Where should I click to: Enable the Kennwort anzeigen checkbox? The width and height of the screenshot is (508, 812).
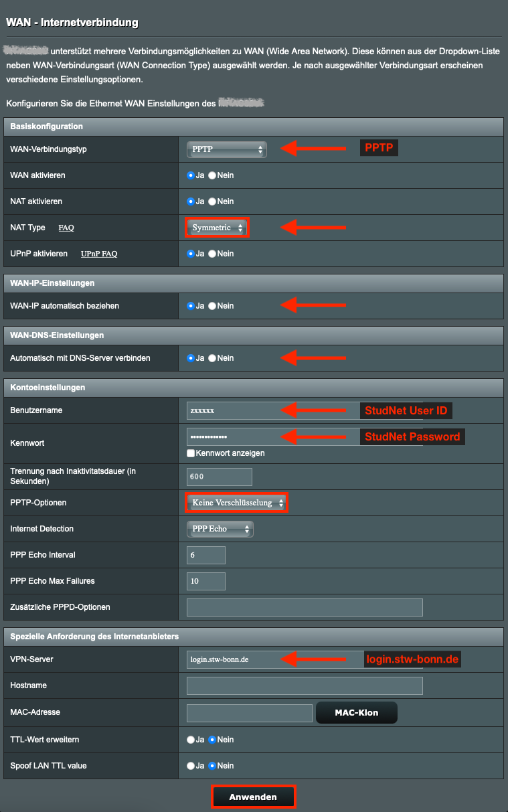click(191, 453)
